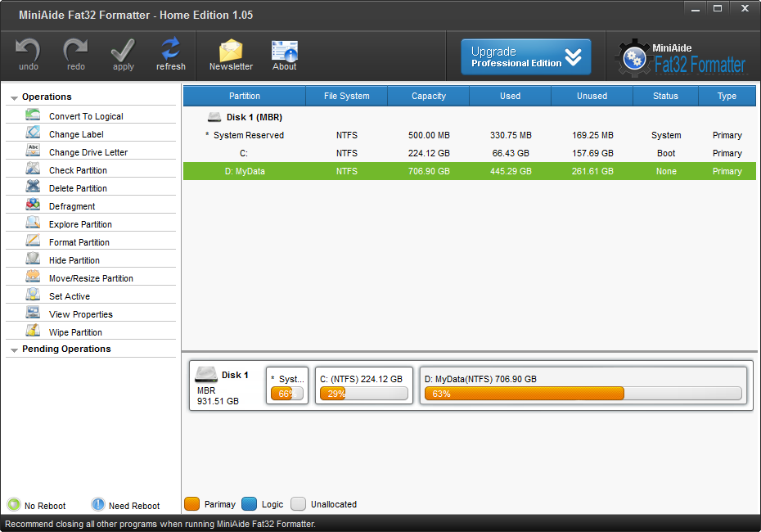Click the C: (NTFS) 224.12 GB block label
Viewport: 761px width, 532px height.
click(361, 379)
